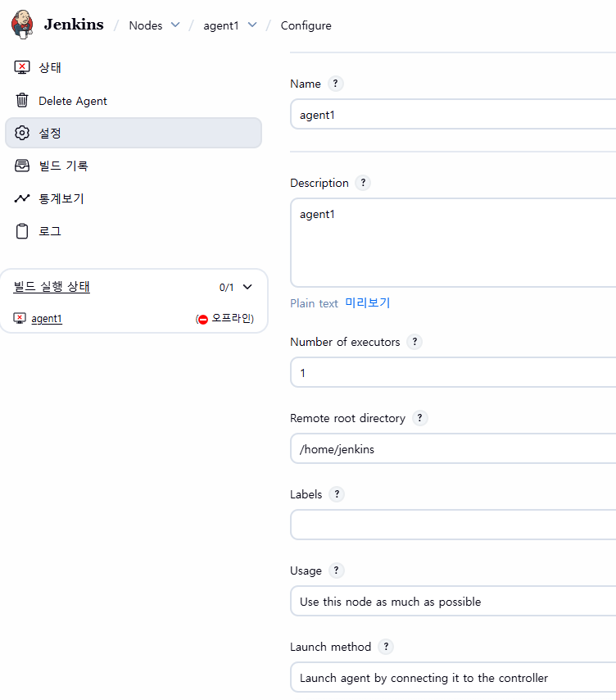Viewport: 616px width, 700px height.
Task: Show help for the Description field
Action: pos(363,183)
